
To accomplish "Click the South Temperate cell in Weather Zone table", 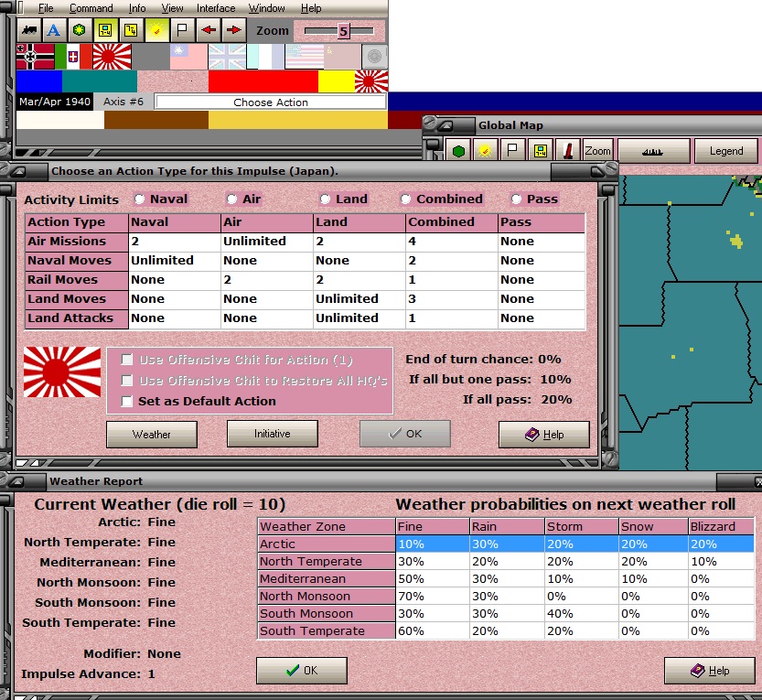I will pyautogui.click(x=327, y=631).
